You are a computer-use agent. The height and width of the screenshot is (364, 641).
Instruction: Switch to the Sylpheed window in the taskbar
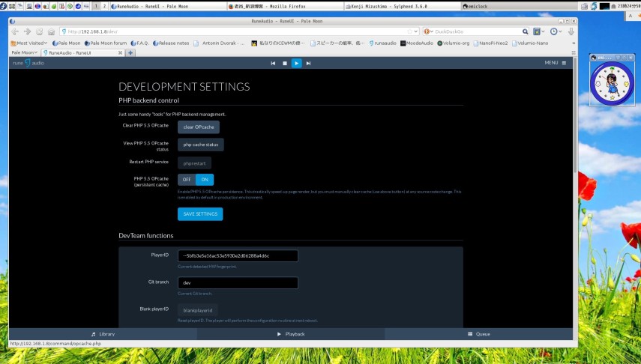coord(401,5)
